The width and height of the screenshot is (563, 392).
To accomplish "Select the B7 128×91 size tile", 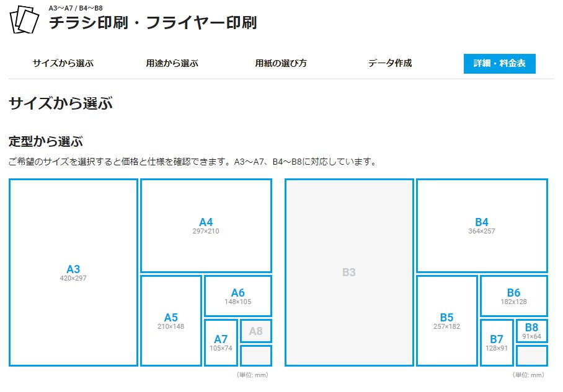I will (x=497, y=342).
